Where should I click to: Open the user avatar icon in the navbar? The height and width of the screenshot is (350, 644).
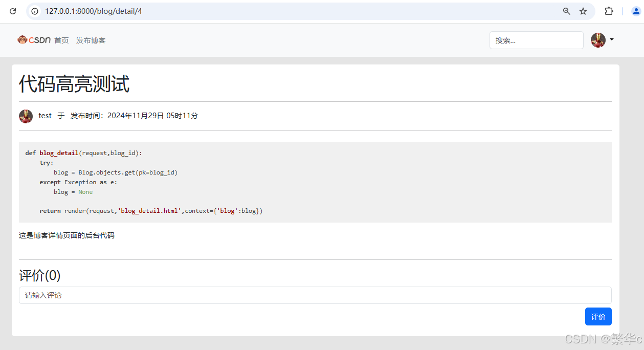597,40
